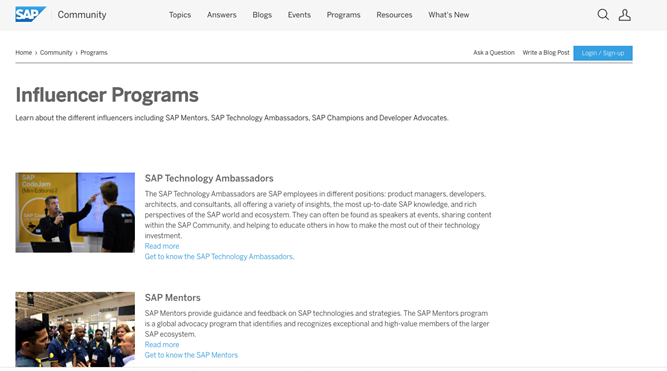
Task: Go to Blogs in navigation
Action: (x=262, y=15)
